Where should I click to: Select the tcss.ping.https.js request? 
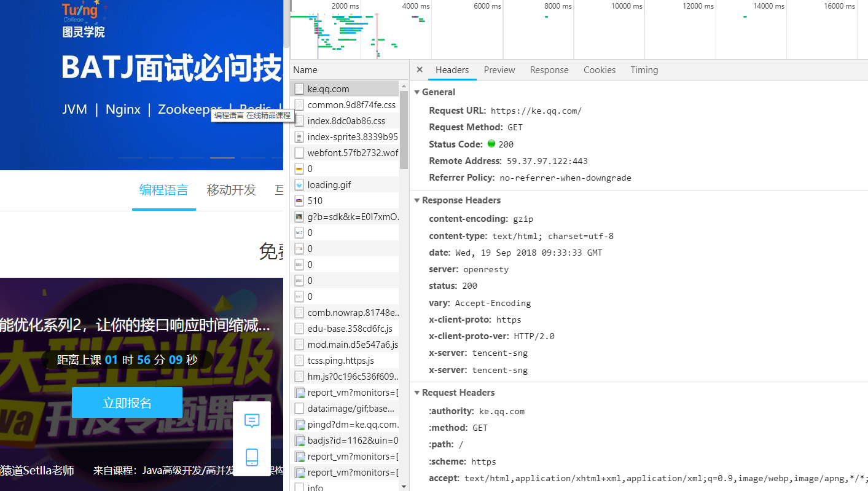tap(345, 361)
